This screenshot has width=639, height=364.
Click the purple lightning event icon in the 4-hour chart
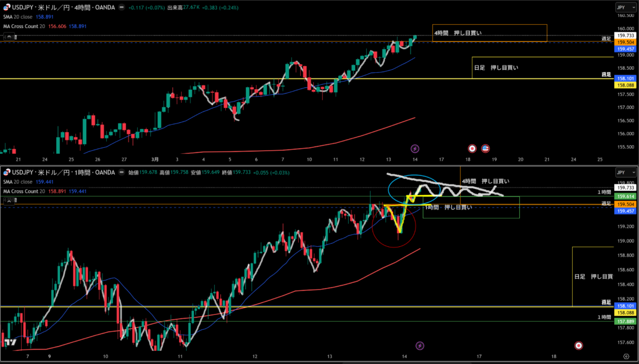point(415,148)
